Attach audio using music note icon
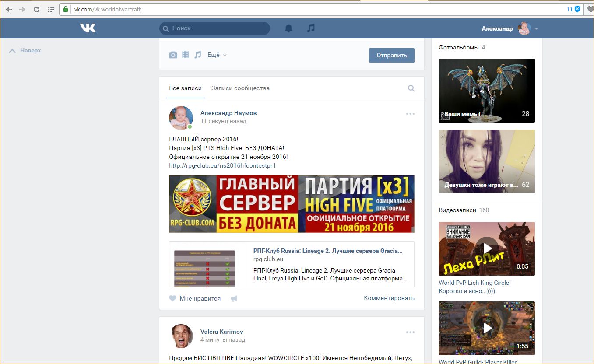This screenshot has height=364, width=594. click(198, 55)
